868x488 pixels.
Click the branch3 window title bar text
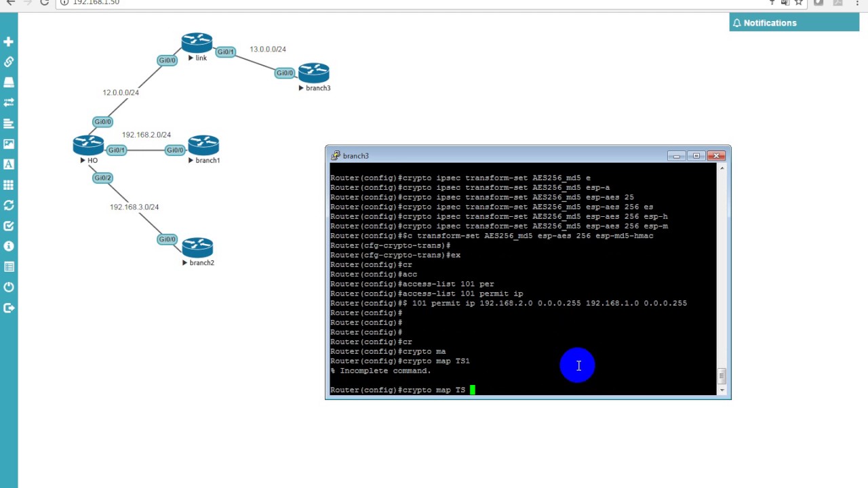pos(356,156)
